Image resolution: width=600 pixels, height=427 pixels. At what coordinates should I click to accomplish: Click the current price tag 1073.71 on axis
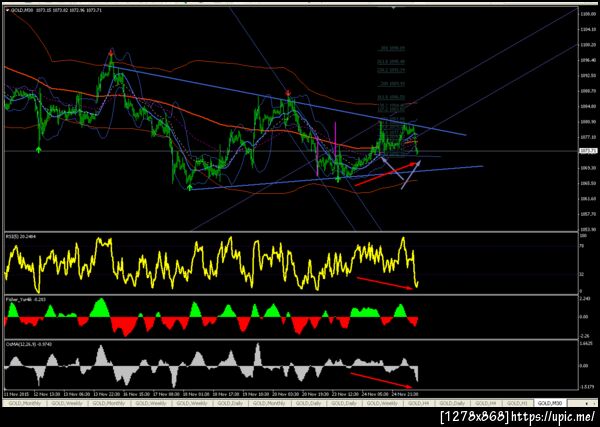pos(587,151)
